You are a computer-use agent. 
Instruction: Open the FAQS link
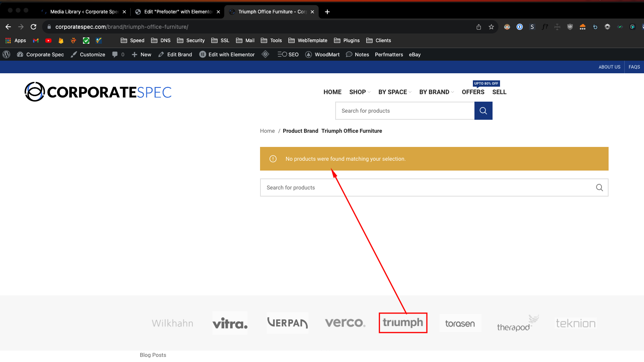(x=634, y=67)
